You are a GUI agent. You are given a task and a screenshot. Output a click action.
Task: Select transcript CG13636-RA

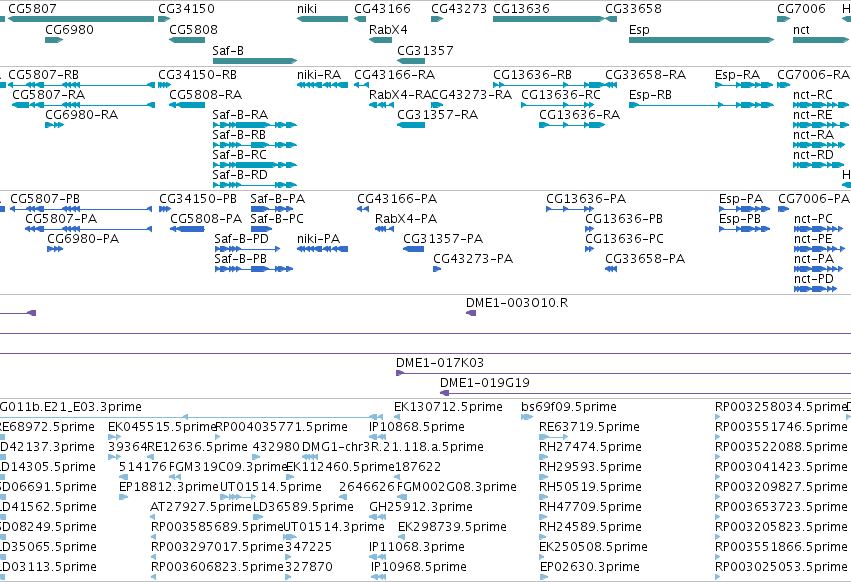(x=572, y=125)
